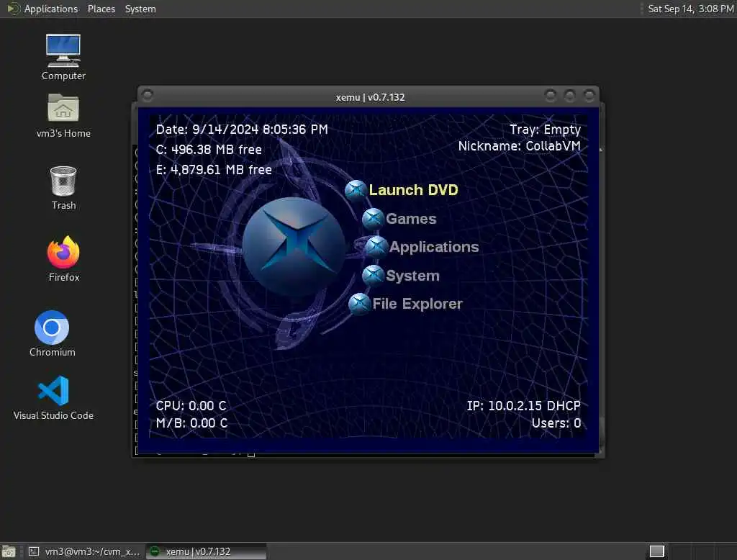Click the orb icon beside File Explorer
This screenshot has height=560, width=737.
click(360, 304)
